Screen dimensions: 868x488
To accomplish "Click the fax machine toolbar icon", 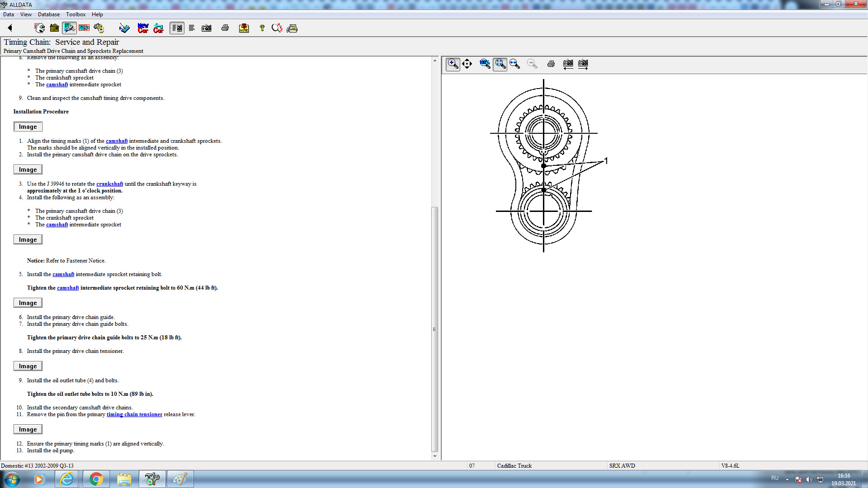I will [x=292, y=28].
